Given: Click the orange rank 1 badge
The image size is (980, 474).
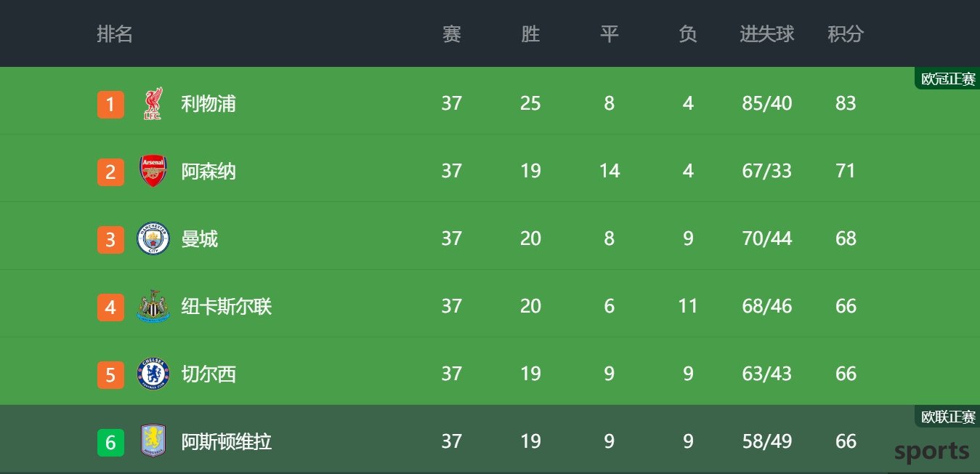Looking at the screenshot, I should pos(110,104).
